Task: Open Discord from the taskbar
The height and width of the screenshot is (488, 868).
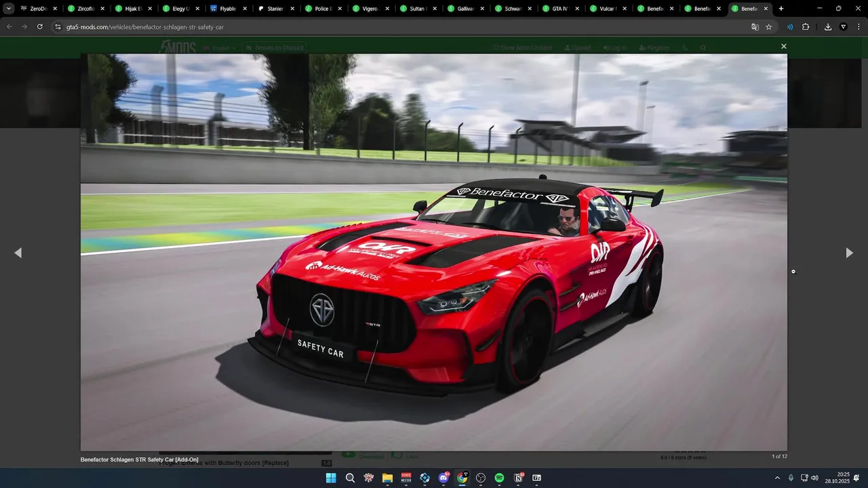Action: click(443, 478)
